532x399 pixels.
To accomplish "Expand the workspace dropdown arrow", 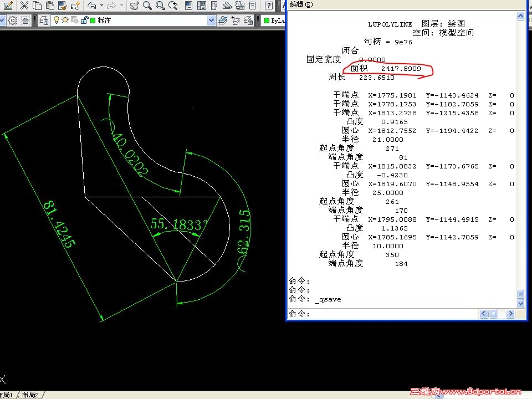I will pyautogui.click(x=2, y=21).
